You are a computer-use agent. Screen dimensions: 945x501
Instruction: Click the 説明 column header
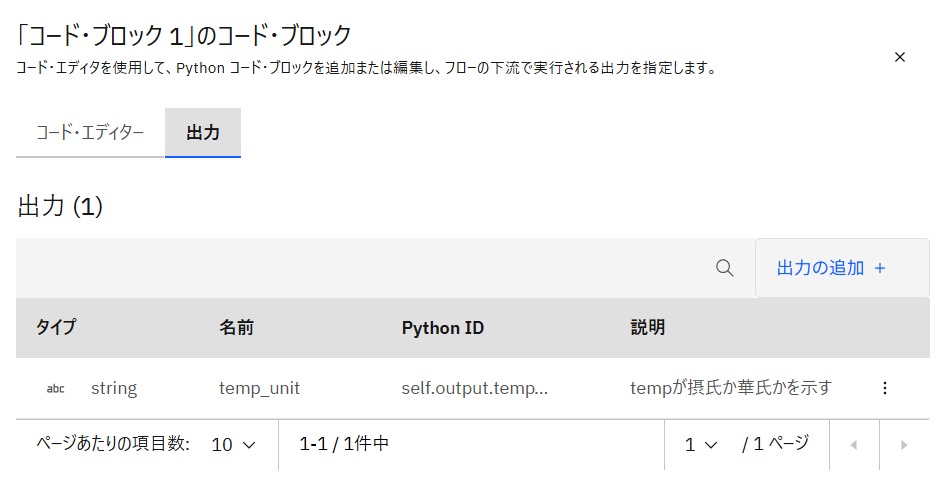coord(648,328)
